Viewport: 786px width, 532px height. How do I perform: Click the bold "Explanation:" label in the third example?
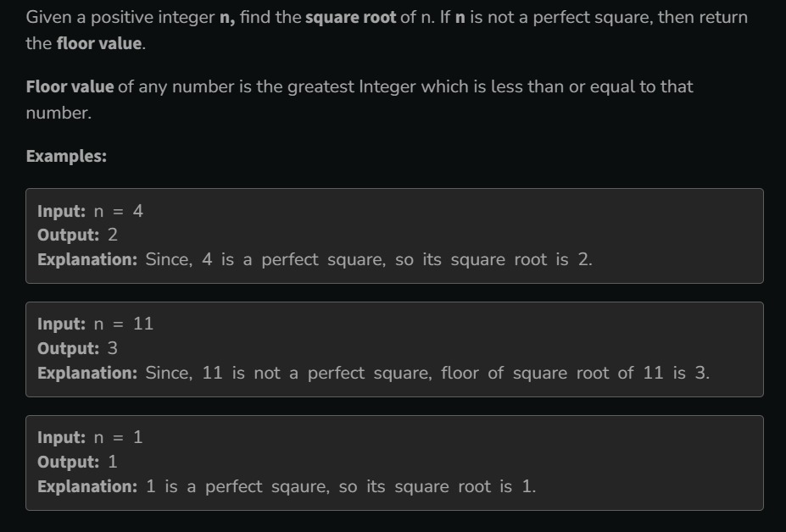pos(87,486)
